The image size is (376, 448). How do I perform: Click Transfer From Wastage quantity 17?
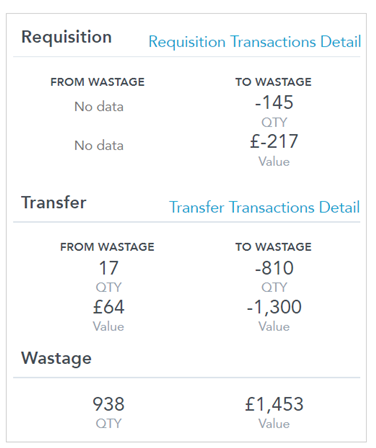tap(109, 268)
